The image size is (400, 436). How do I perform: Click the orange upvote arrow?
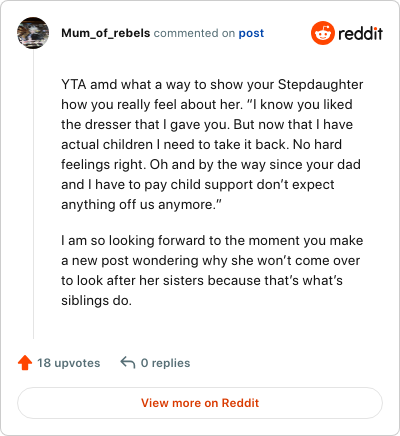coord(25,363)
